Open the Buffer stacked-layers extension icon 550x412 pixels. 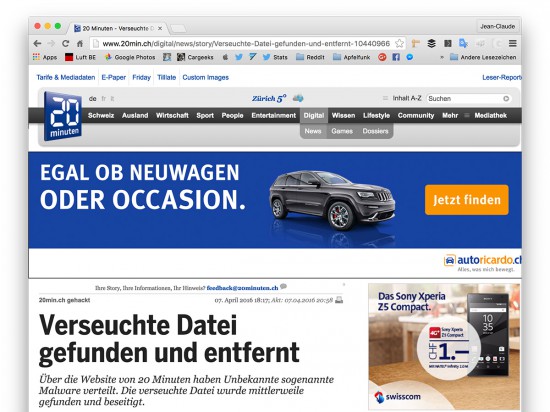pos(432,43)
